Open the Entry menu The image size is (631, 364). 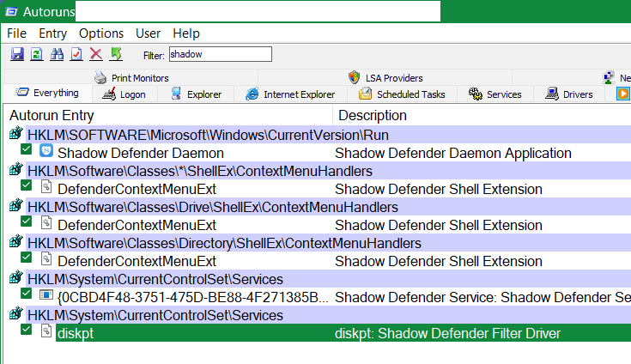coord(52,33)
